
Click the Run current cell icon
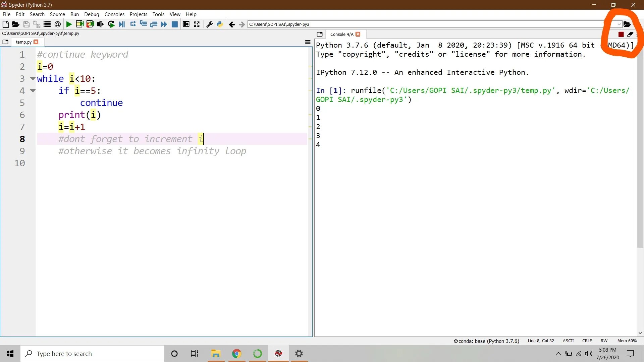pos(79,24)
